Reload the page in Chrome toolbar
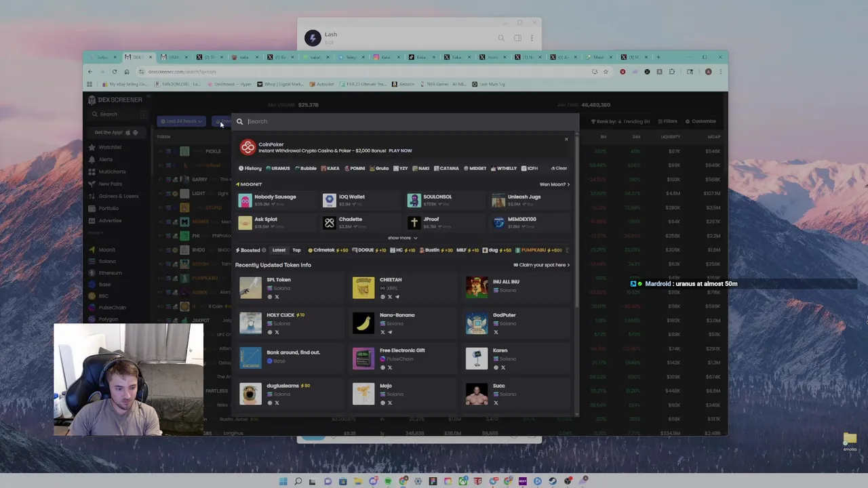Image resolution: width=868 pixels, height=488 pixels. click(114, 72)
